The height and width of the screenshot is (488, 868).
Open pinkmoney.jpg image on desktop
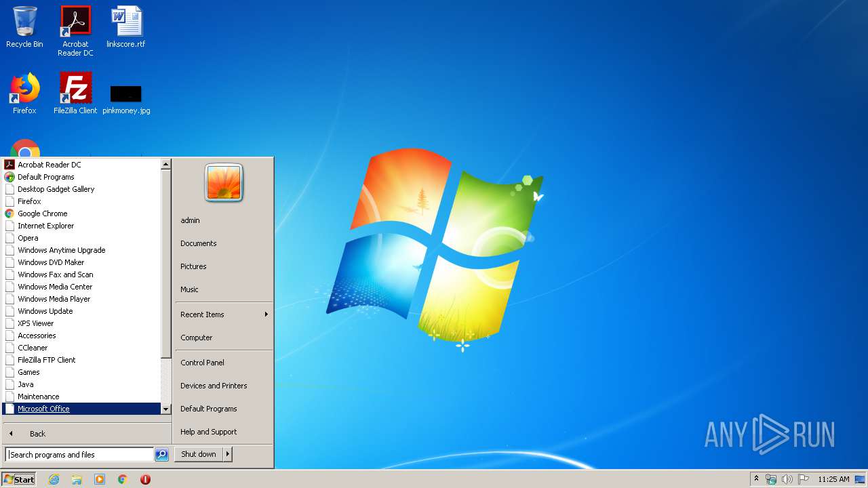click(126, 99)
